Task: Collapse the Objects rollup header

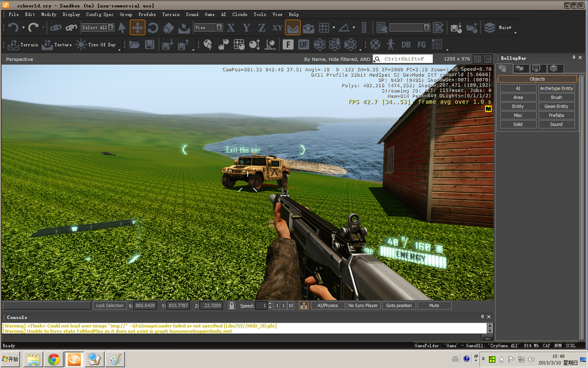Action: tap(537, 79)
